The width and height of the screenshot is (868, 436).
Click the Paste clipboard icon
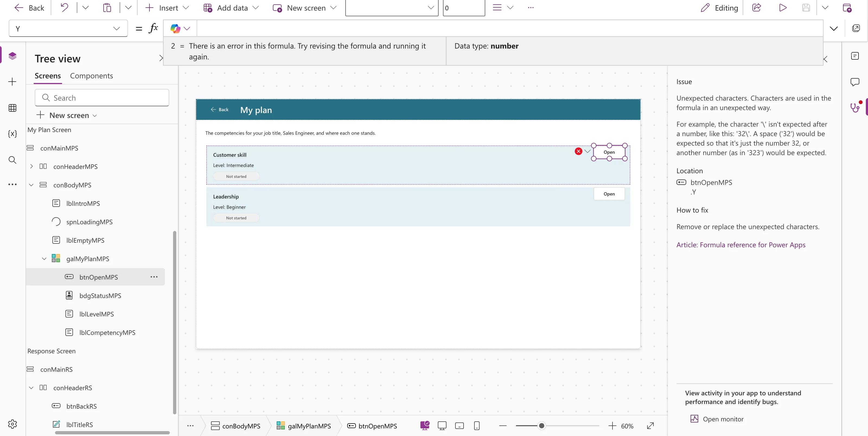click(x=107, y=7)
